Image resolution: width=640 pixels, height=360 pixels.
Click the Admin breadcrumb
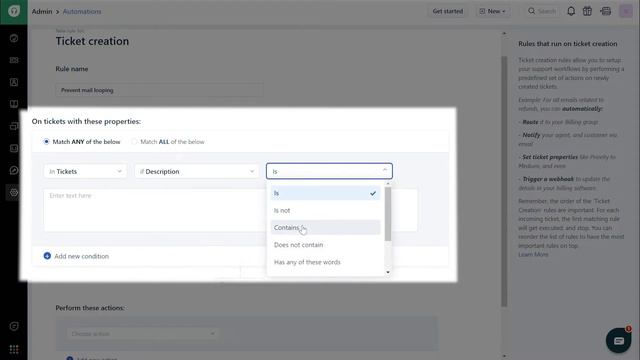42,11
